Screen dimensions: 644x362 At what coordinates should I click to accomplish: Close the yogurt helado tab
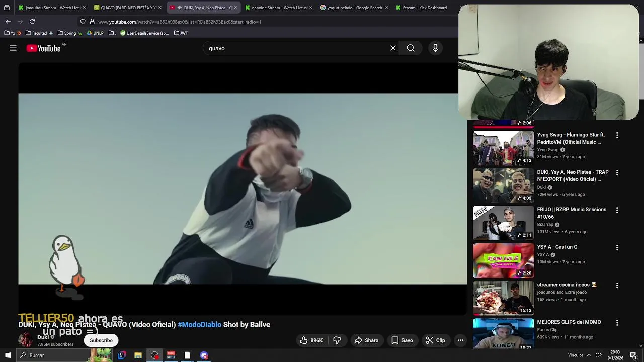(x=386, y=8)
